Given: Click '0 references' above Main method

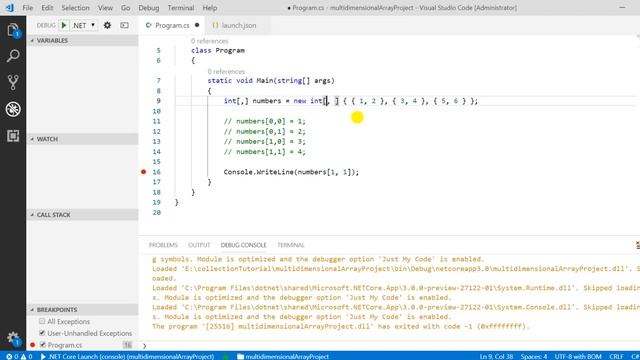Looking at the screenshot, I should pyautogui.click(x=226, y=71).
